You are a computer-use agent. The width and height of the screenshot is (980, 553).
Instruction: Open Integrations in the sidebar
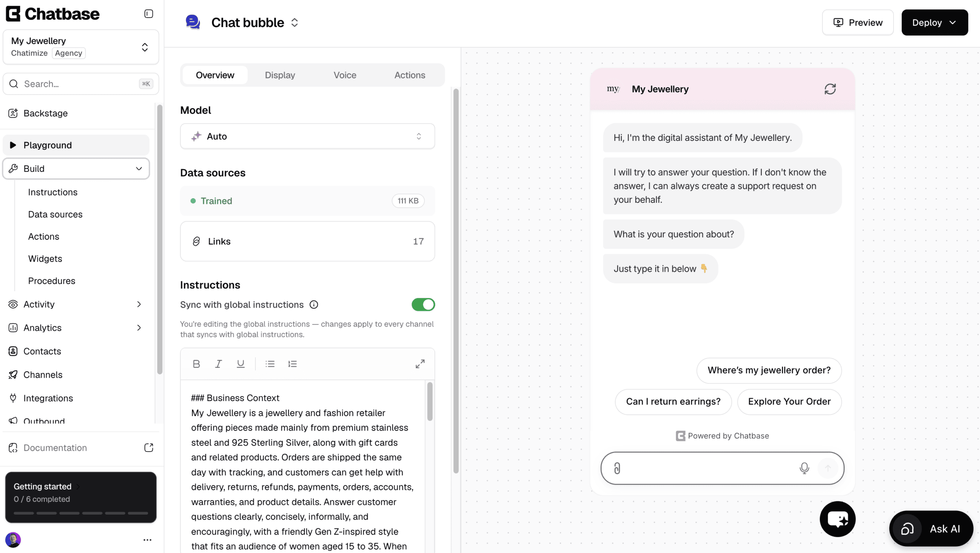pos(76,398)
